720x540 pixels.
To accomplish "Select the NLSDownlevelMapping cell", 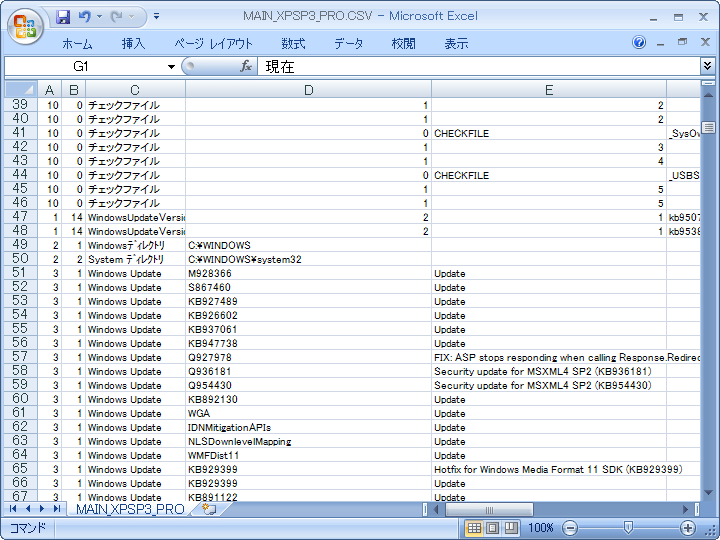I will (309, 441).
